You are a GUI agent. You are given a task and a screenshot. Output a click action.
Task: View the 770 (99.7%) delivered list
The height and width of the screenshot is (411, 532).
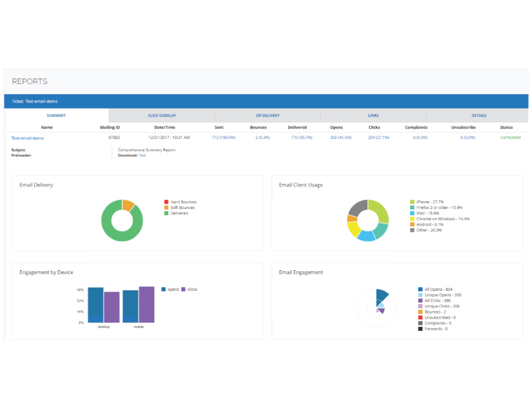pos(301,137)
